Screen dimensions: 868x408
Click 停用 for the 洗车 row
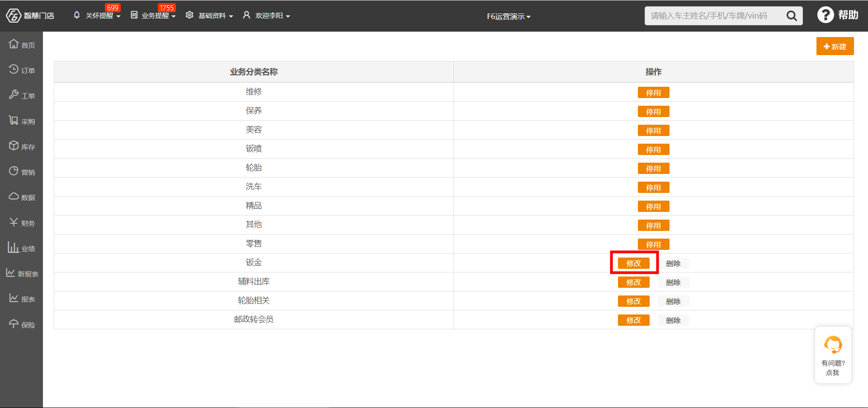pos(653,188)
